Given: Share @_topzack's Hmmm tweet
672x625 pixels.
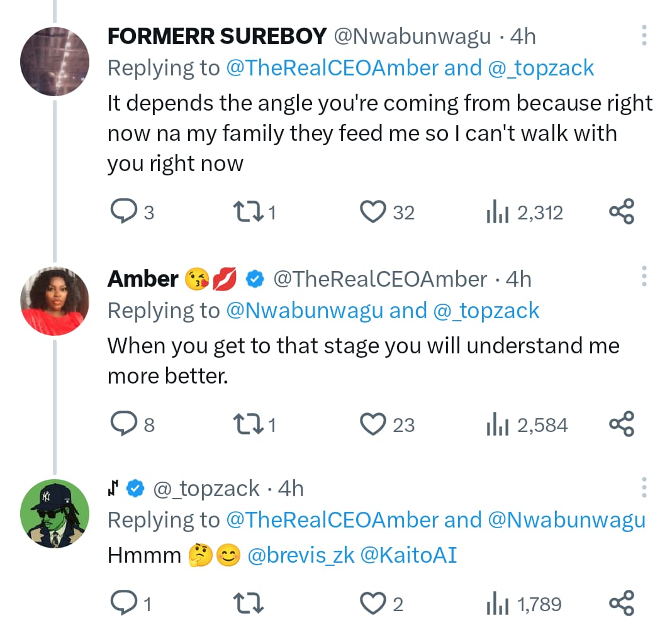Looking at the screenshot, I should (x=622, y=604).
